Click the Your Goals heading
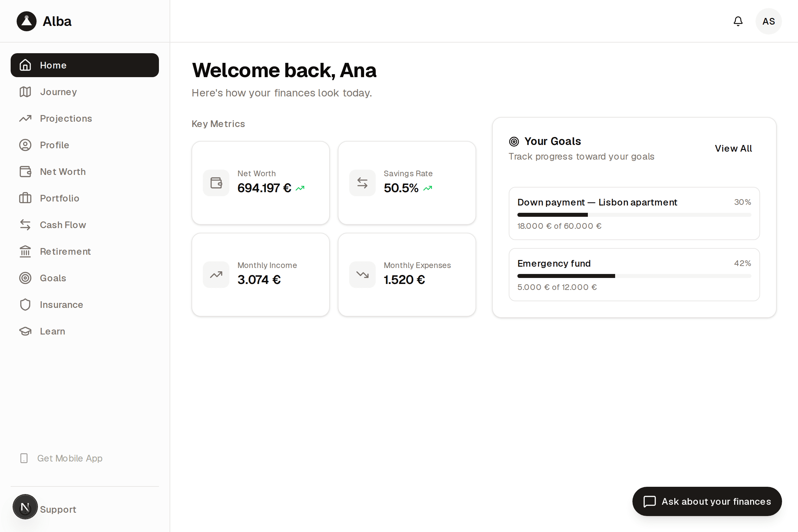 pos(553,142)
